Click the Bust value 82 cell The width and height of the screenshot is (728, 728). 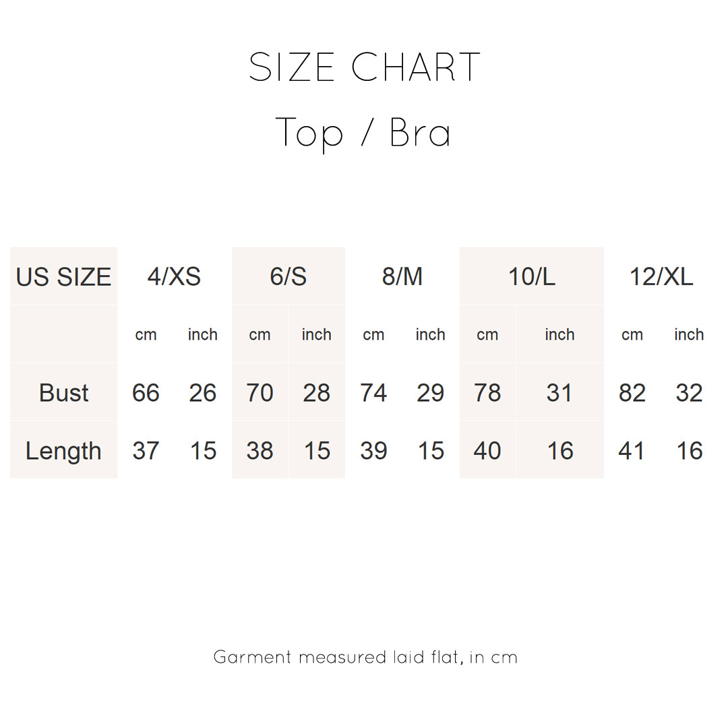632,393
